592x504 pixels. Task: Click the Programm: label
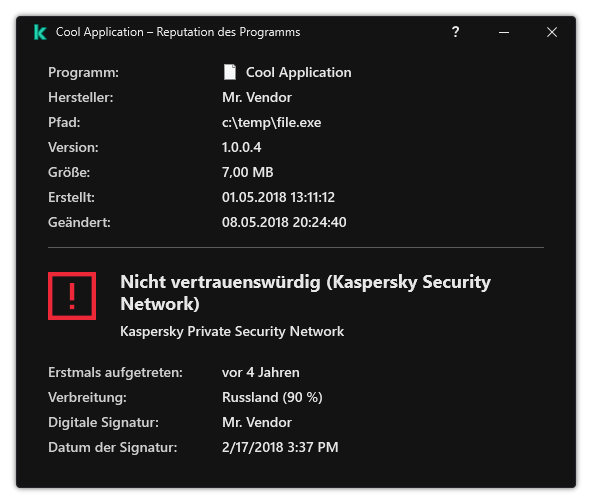click(83, 72)
